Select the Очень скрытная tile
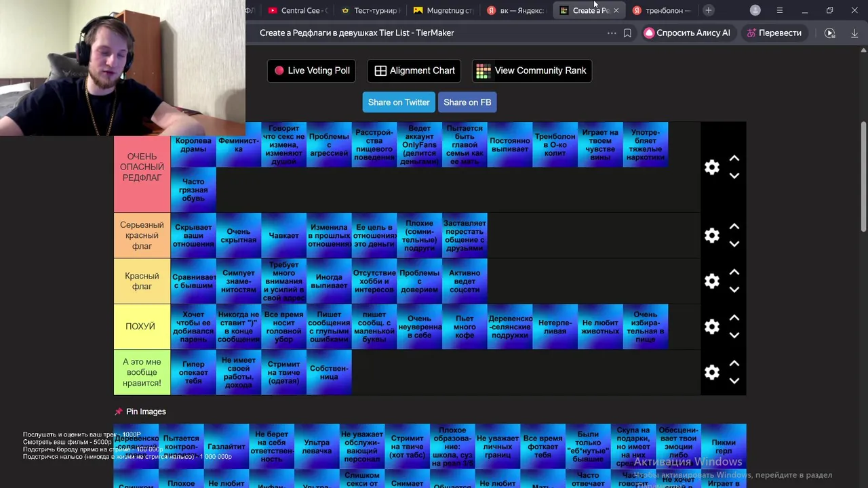Image resolution: width=868 pixels, height=488 pixels. coord(239,235)
